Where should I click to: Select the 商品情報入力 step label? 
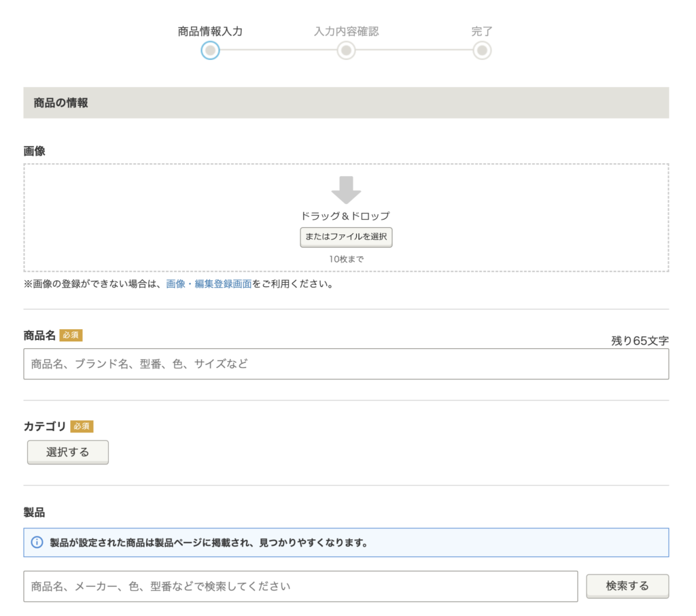point(210,31)
